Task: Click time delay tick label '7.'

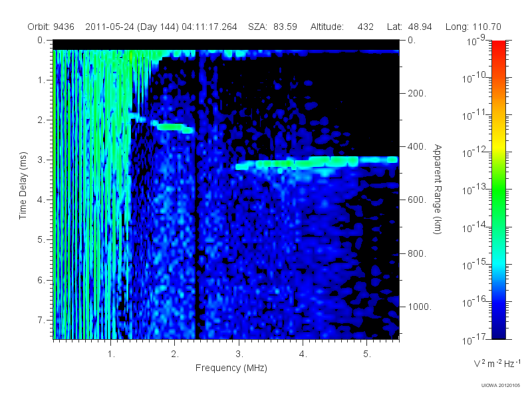Action: pos(41,320)
